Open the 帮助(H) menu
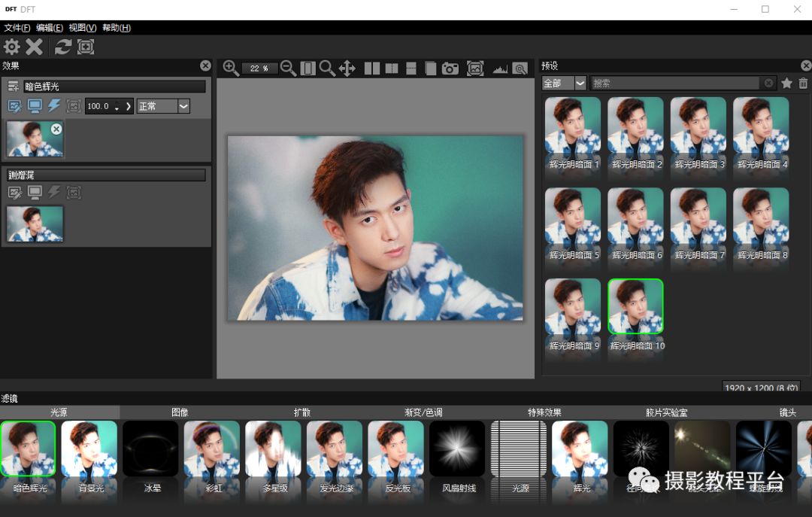812x517 pixels. tap(116, 28)
